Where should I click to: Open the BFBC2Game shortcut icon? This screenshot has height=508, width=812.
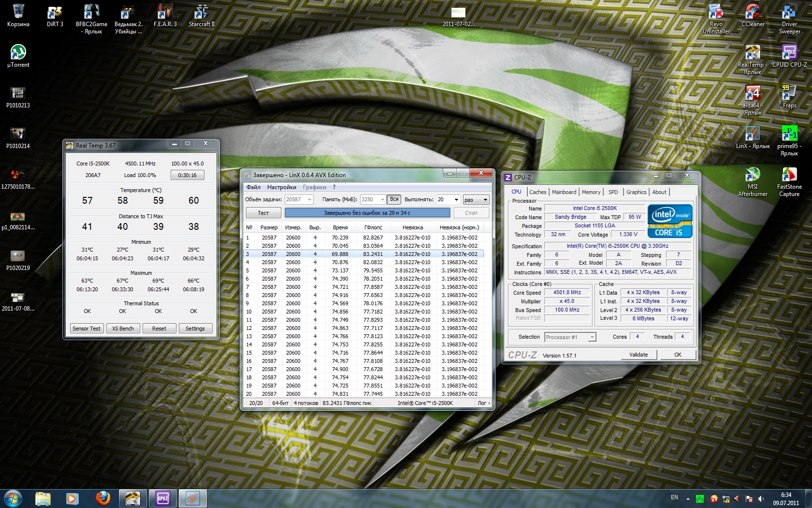(92, 18)
